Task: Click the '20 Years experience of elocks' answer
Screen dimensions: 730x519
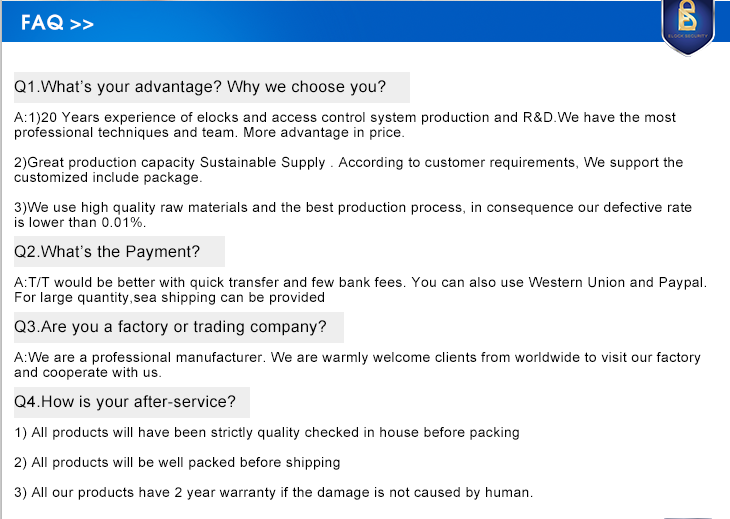Action: (300, 117)
